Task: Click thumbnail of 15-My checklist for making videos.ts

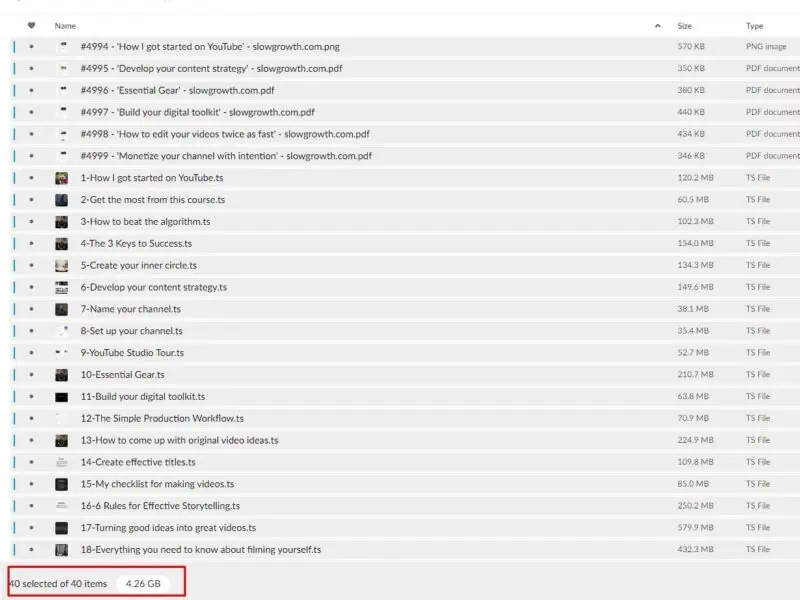Action: (62, 484)
